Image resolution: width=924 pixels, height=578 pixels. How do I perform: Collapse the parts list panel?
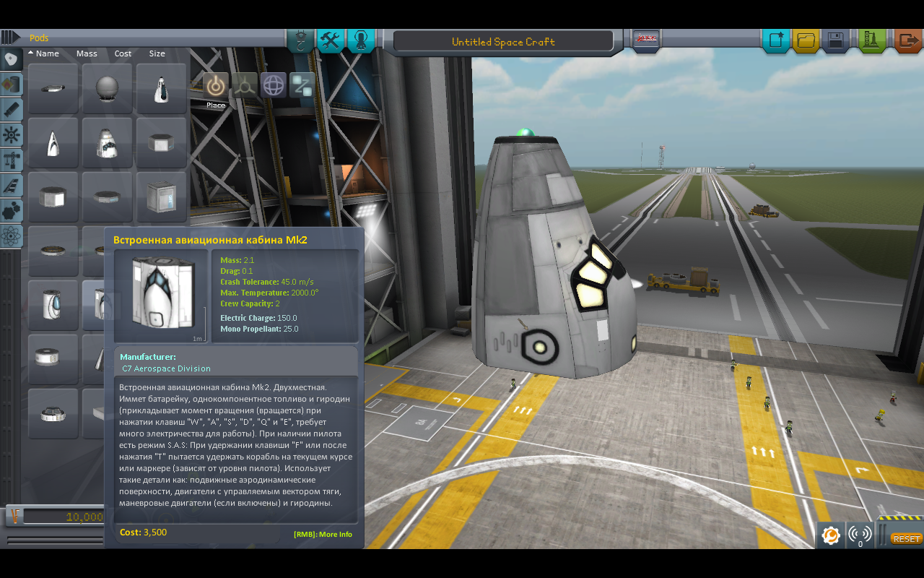click(10, 36)
